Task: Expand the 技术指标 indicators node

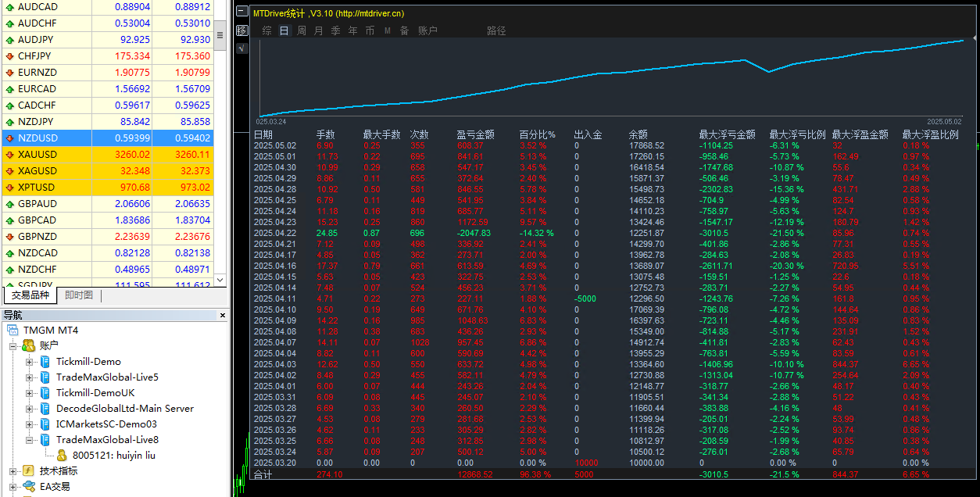Action: 13,470
